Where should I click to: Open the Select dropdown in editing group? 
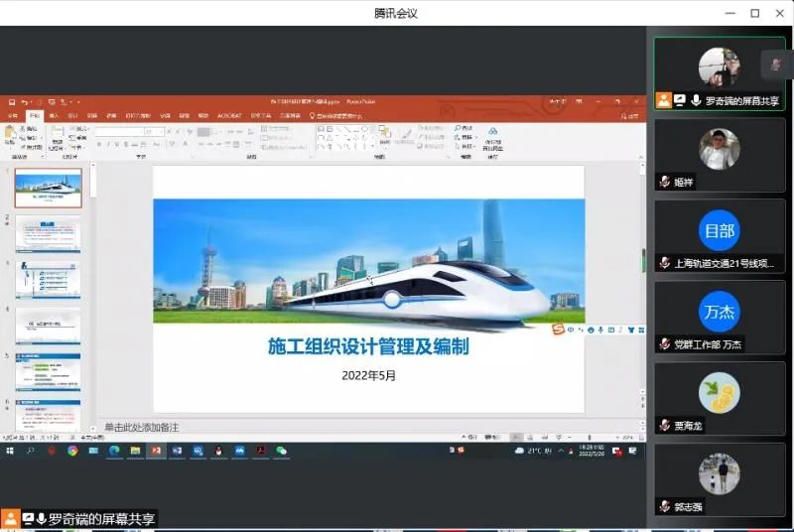pos(464,146)
